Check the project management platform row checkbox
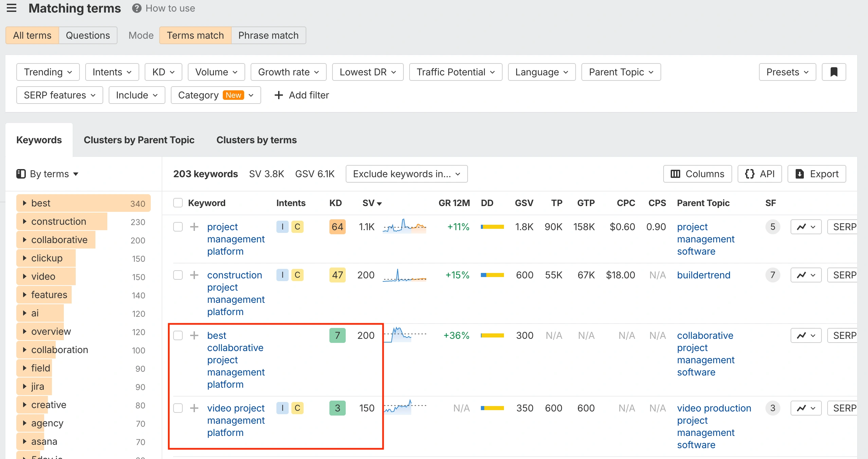 [178, 227]
